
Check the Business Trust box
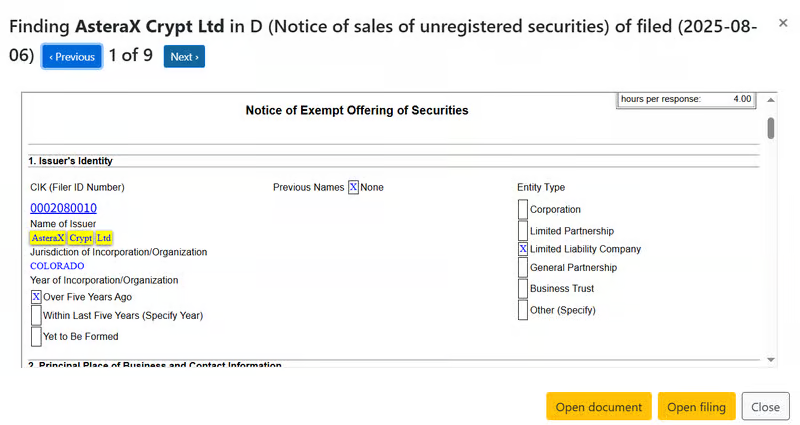click(523, 288)
